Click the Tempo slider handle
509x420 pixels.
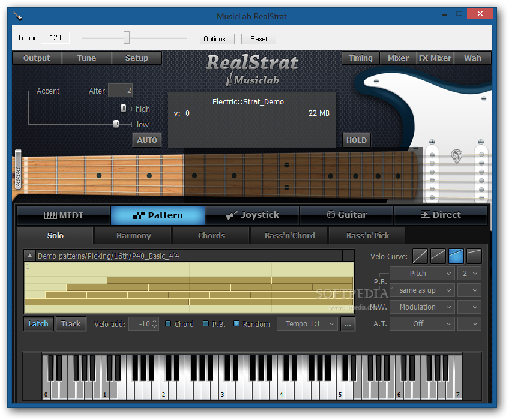pos(127,38)
